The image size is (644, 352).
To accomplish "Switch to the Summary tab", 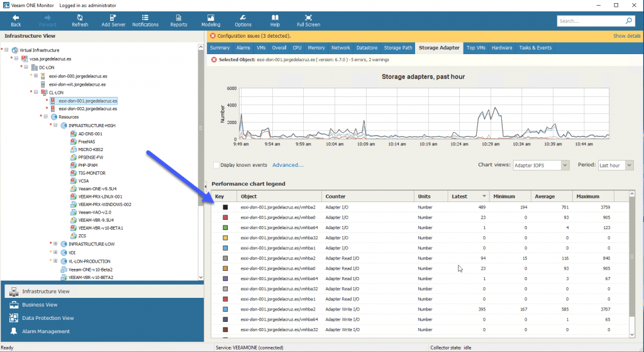I will (219, 48).
